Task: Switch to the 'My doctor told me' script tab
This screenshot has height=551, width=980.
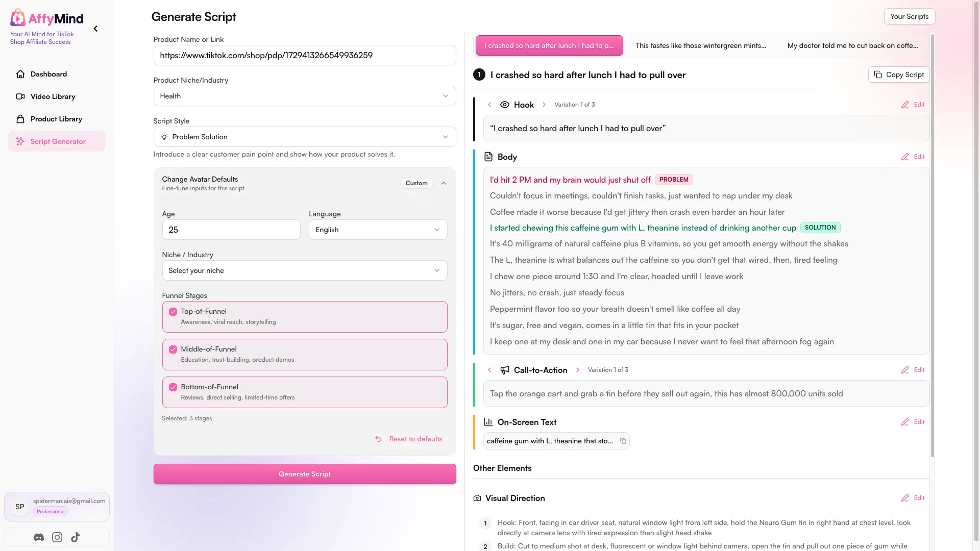Action: (x=852, y=45)
